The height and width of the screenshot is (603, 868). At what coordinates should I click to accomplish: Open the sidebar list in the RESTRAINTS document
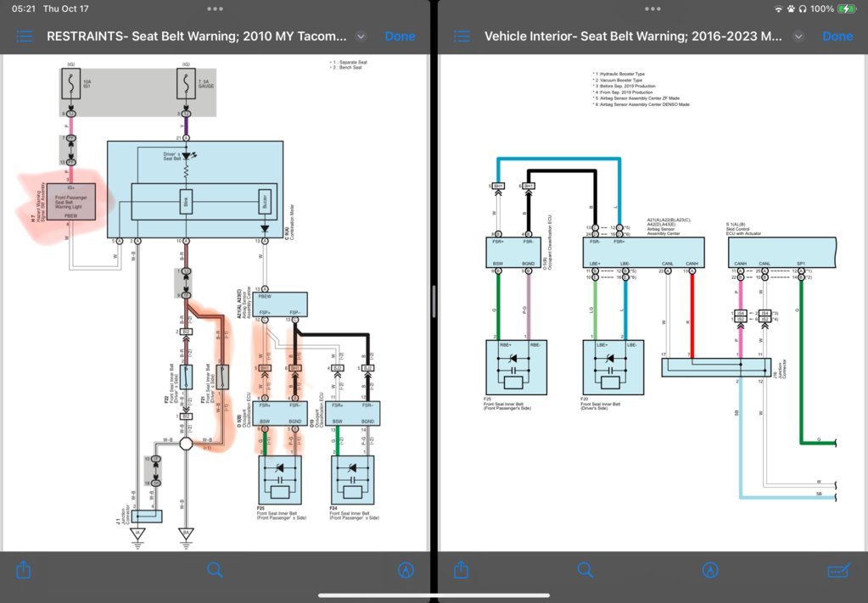tap(24, 36)
